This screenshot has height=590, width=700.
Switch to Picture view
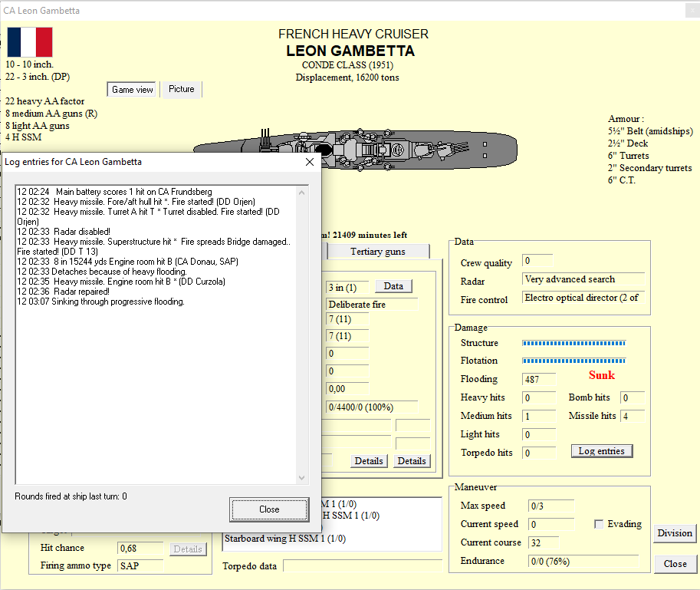pos(181,89)
